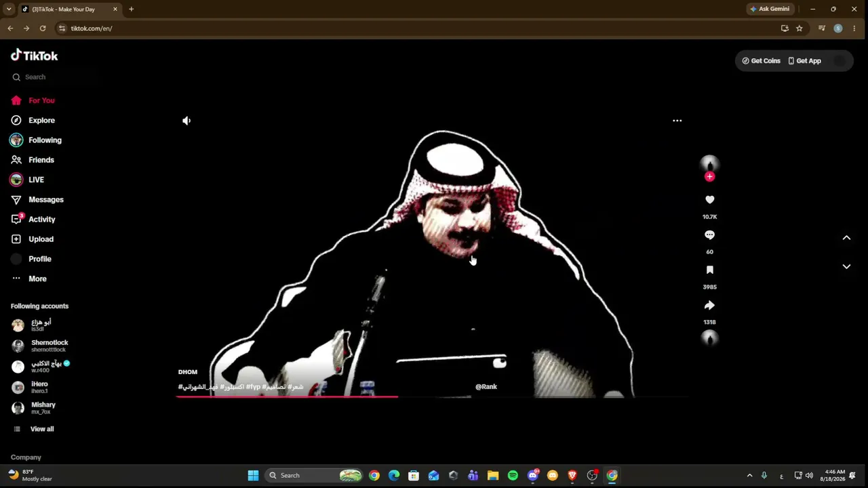Go to the Following feed
This screenshot has height=488, width=868.
click(x=37, y=140)
